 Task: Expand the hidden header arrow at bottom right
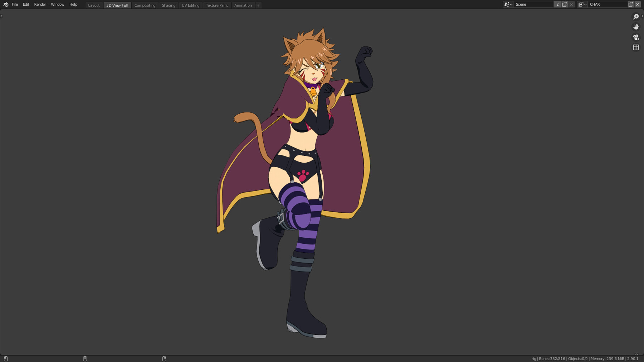pyautogui.click(x=636, y=354)
